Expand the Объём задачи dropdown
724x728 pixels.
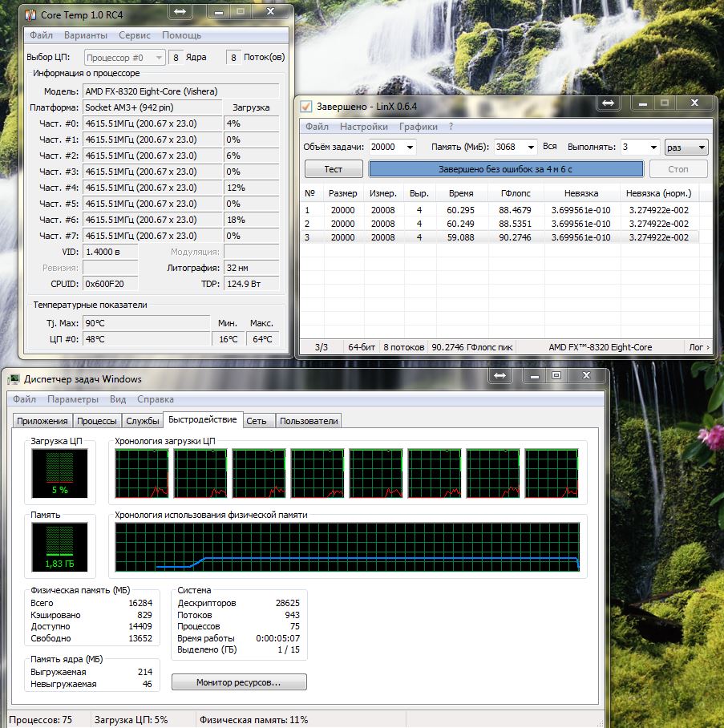click(411, 148)
